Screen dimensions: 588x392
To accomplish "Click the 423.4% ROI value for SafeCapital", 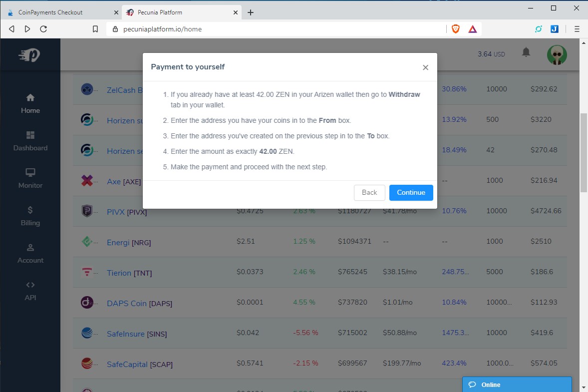I will coord(454,363).
